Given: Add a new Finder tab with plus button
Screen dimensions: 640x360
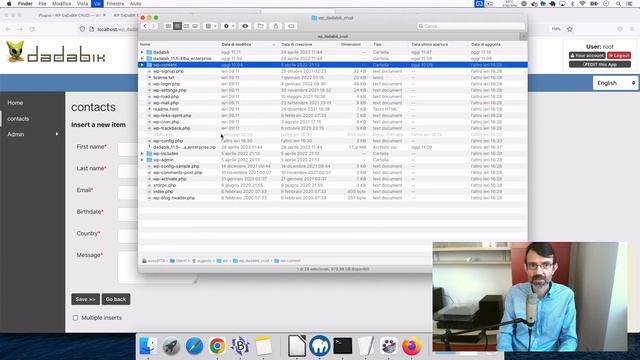Looking at the screenshot, I should pos(523,36).
